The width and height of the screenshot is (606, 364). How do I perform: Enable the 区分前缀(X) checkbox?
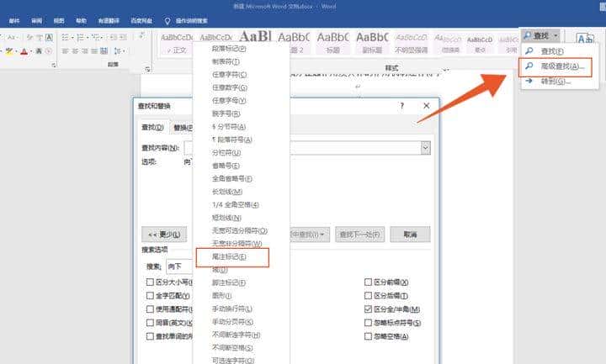368,282
